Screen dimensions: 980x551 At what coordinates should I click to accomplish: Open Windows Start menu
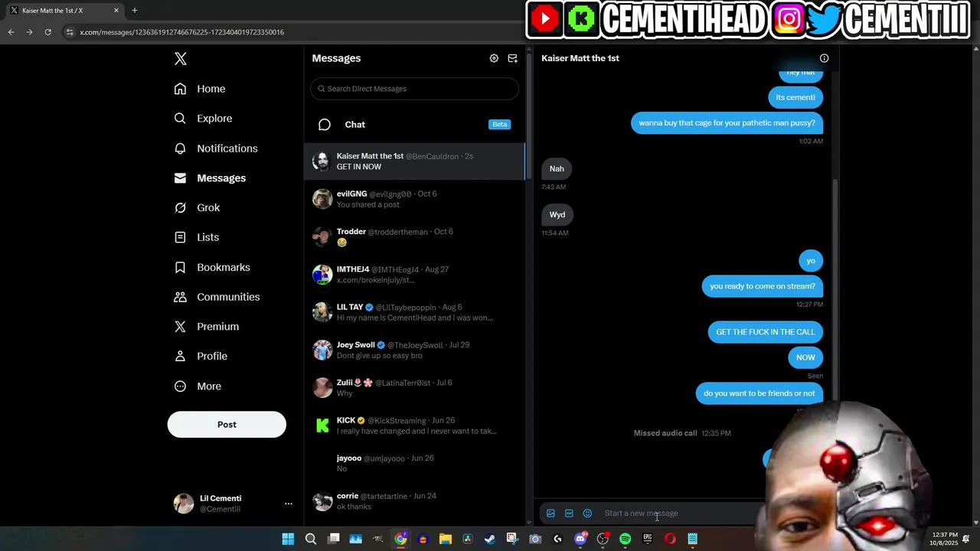[x=288, y=540]
